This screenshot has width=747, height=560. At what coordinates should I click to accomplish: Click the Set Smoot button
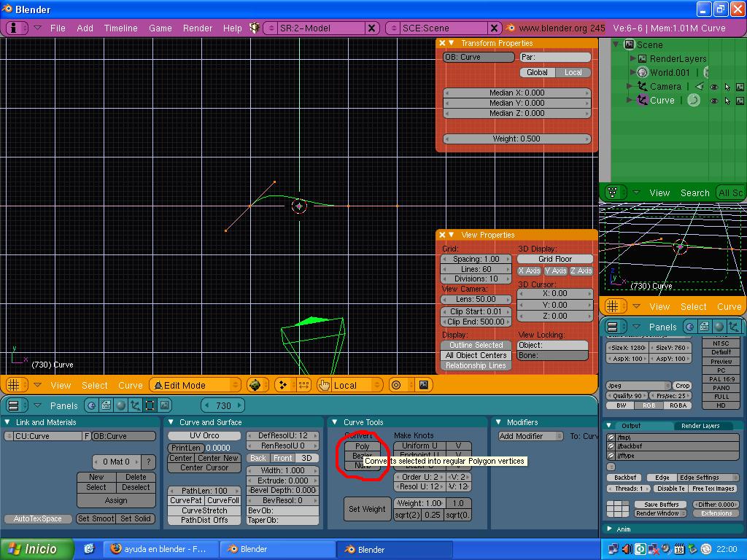(x=96, y=518)
